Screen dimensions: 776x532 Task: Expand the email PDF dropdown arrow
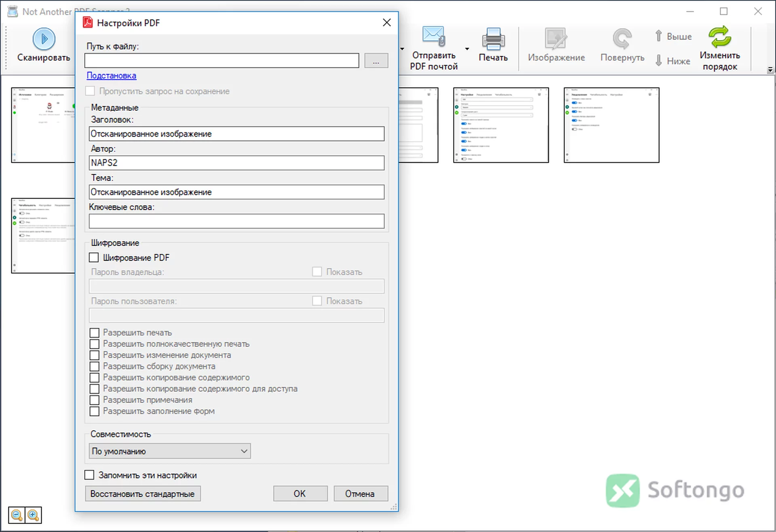467,49
